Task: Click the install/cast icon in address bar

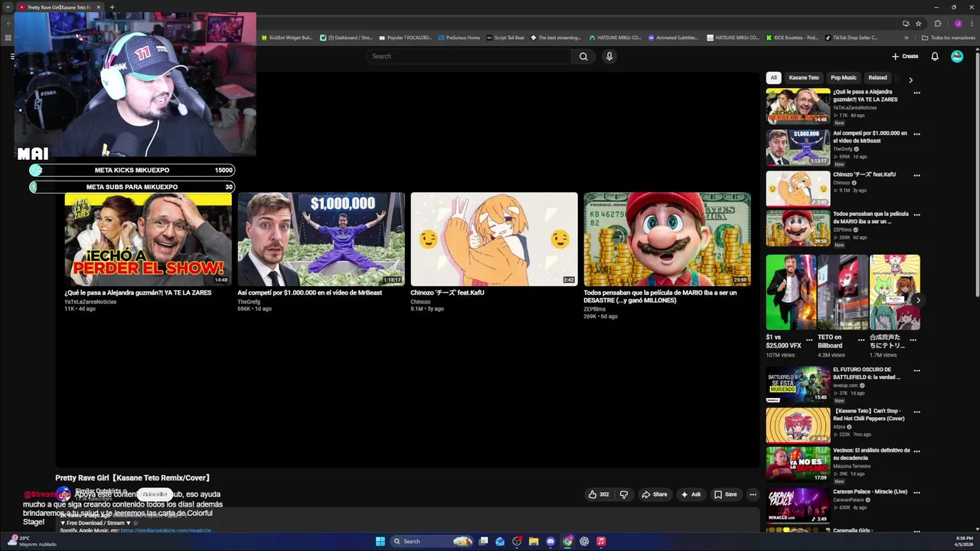Action: [906, 23]
